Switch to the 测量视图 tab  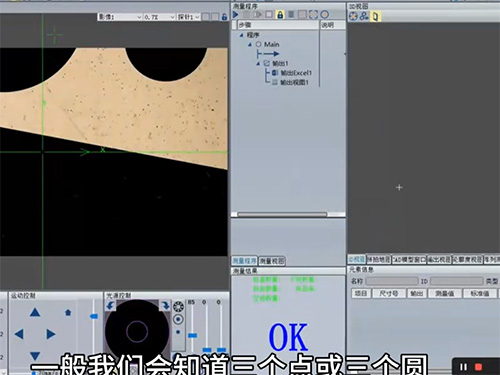click(x=272, y=261)
